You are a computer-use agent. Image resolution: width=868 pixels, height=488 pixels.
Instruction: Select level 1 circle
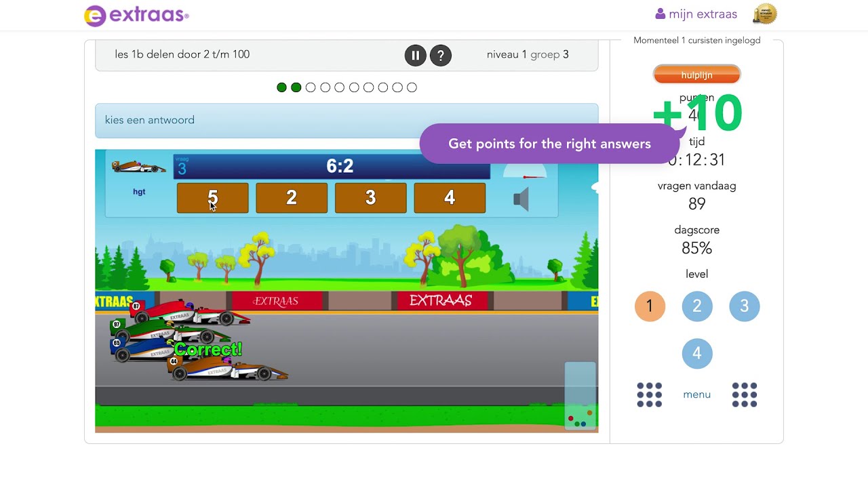click(x=650, y=306)
